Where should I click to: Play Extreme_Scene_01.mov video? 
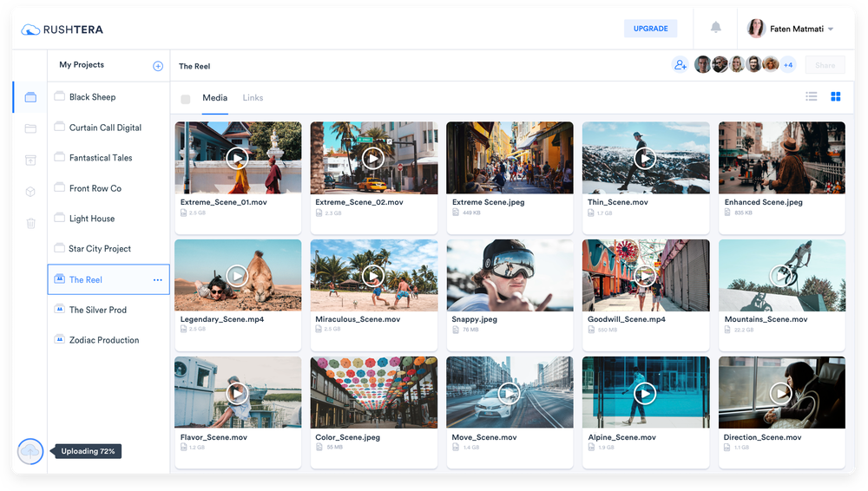tap(237, 158)
